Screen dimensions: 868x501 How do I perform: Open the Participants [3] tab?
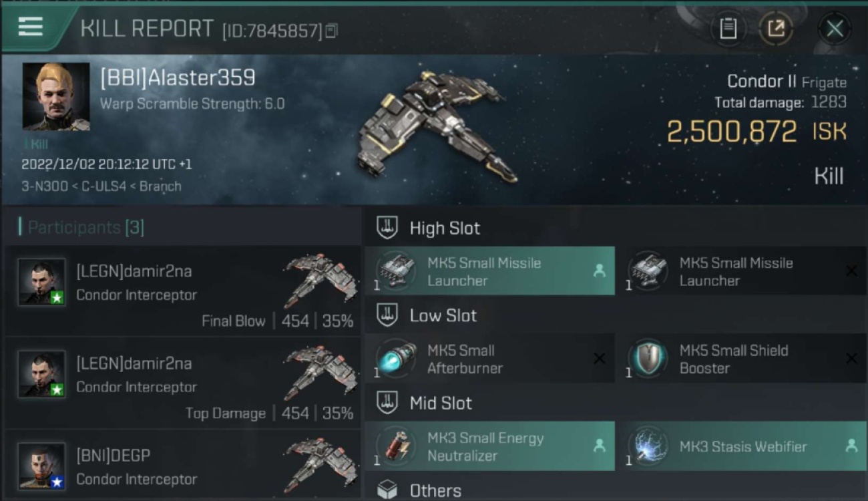pos(81,227)
